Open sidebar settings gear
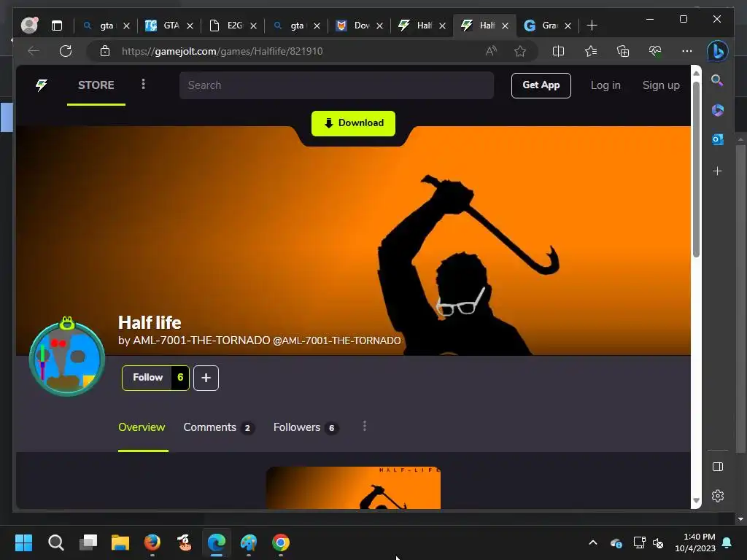The height and width of the screenshot is (560, 747). click(718, 496)
